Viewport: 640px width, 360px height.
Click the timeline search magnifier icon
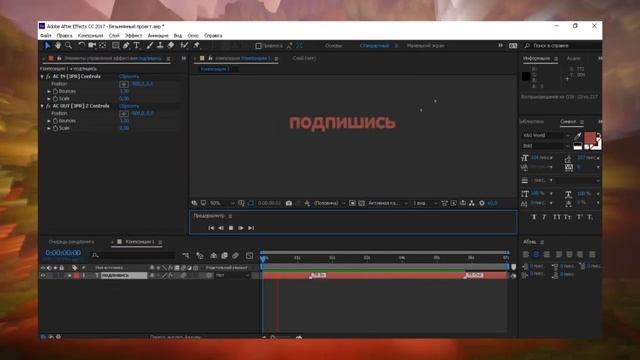pyautogui.click(x=95, y=256)
